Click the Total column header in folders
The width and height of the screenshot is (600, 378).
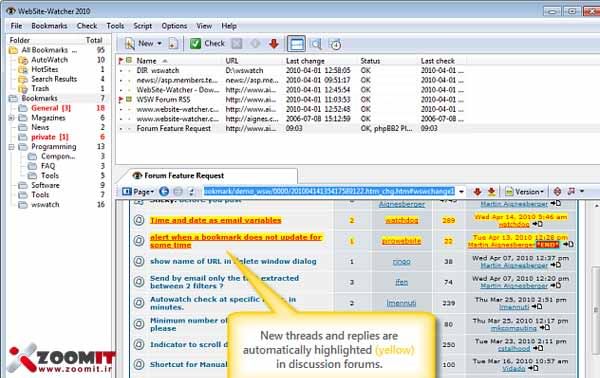94,40
